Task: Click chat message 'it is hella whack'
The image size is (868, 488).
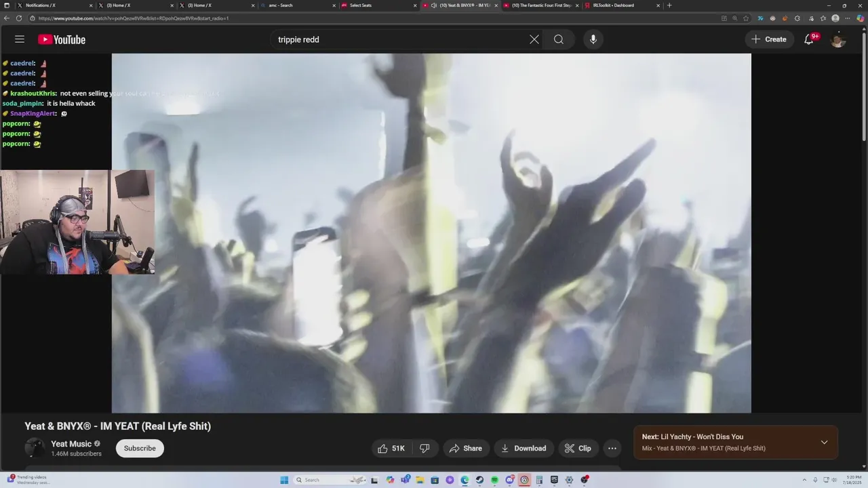Action: pos(71,104)
